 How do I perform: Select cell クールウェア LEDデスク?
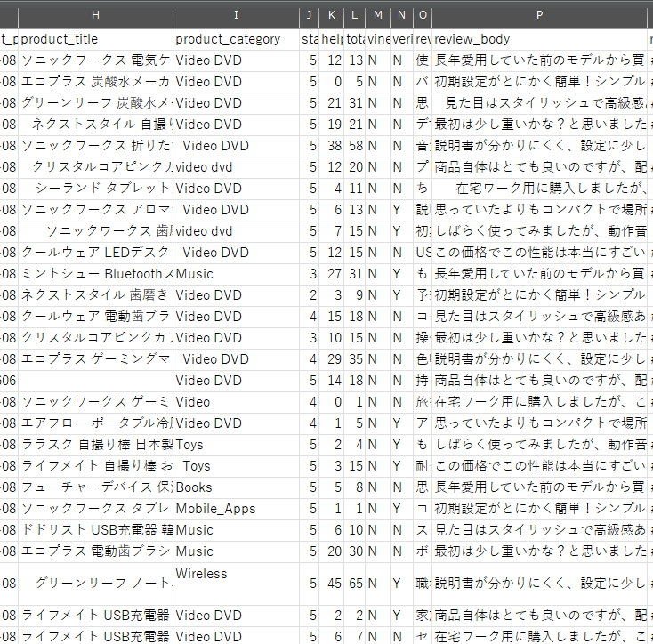coord(95,253)
